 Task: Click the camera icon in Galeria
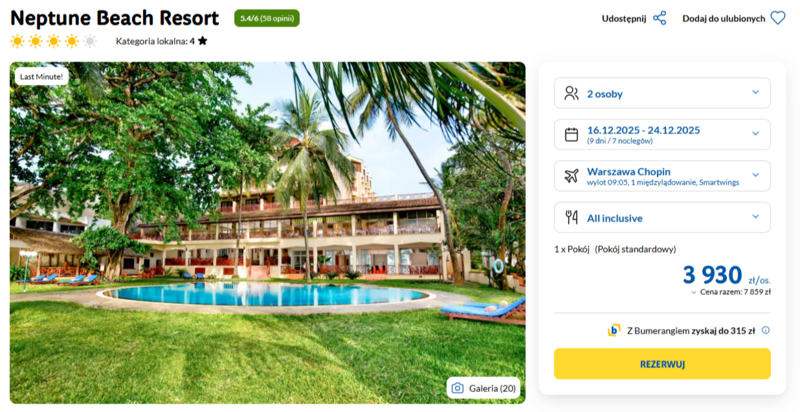tap(458, 388)
